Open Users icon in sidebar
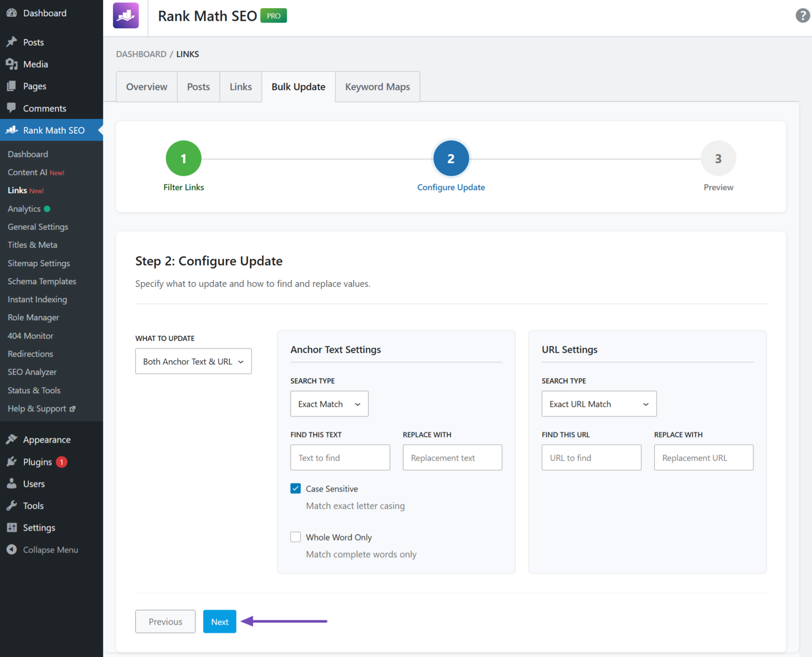This screenshot has width=812, height=657. point(12,484)
